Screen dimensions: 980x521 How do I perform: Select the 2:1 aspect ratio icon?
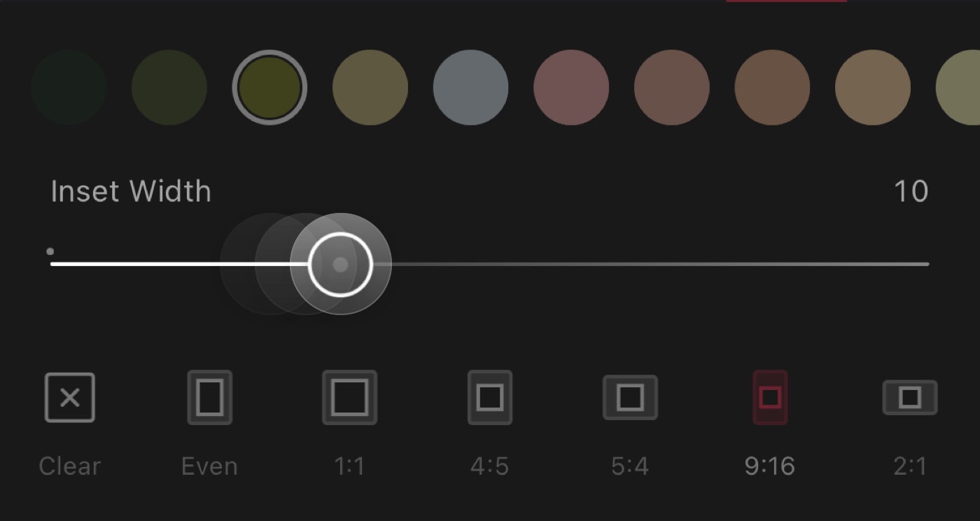[909, 398]
